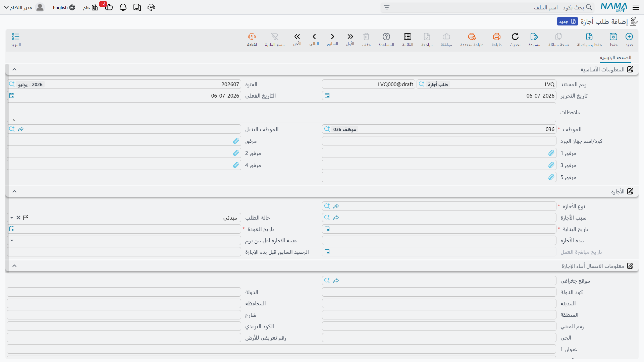Click the ملاحظات notes text area
The image size is (644, 362).
click(x=281, y=112)
